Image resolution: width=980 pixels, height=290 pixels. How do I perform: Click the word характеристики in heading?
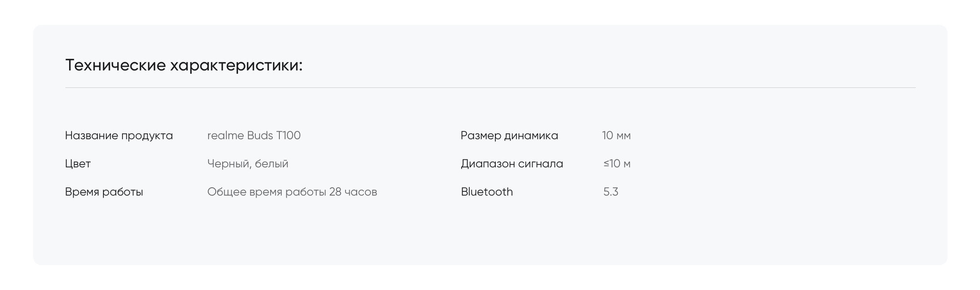[x=236, y=65]
